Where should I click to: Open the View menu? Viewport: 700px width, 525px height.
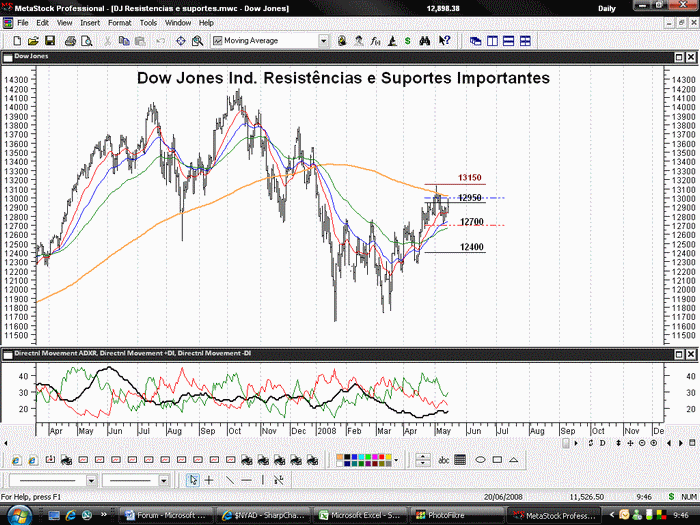tap(64, 23)
